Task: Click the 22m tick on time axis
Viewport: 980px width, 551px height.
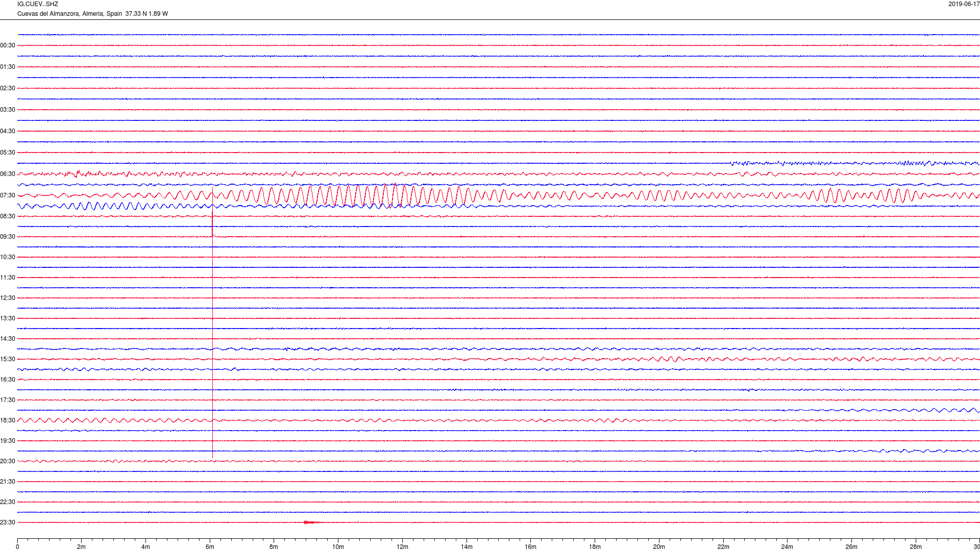Action: tap(723, 547)
